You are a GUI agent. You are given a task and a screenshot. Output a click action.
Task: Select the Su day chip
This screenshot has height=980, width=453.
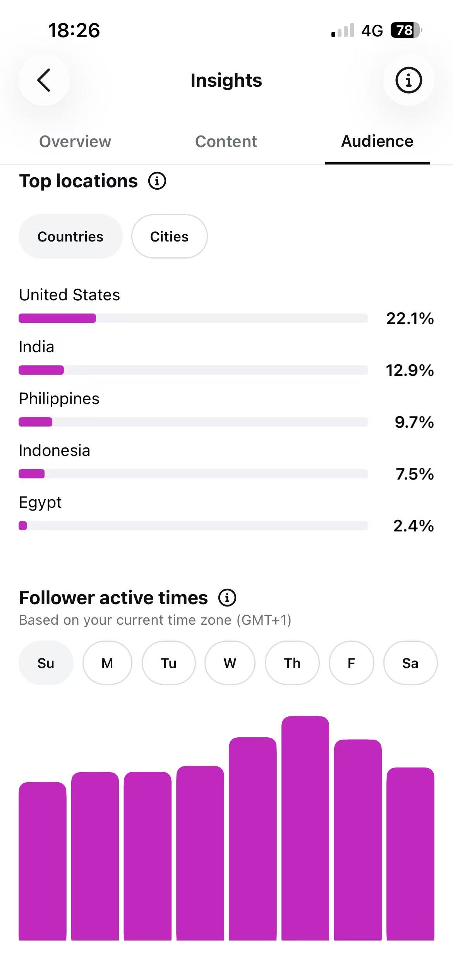tap(46, 663)
